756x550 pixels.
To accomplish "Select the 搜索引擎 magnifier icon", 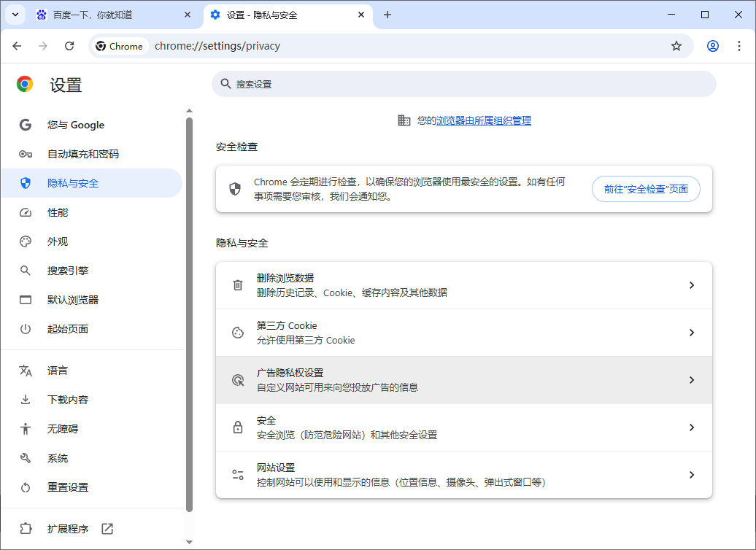I will (24, 271).
